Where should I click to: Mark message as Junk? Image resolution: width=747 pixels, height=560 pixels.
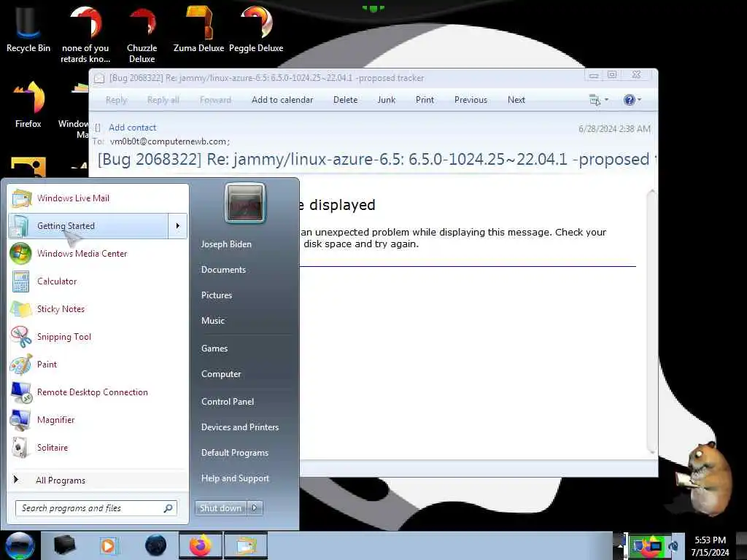click(x=387, y=100)
